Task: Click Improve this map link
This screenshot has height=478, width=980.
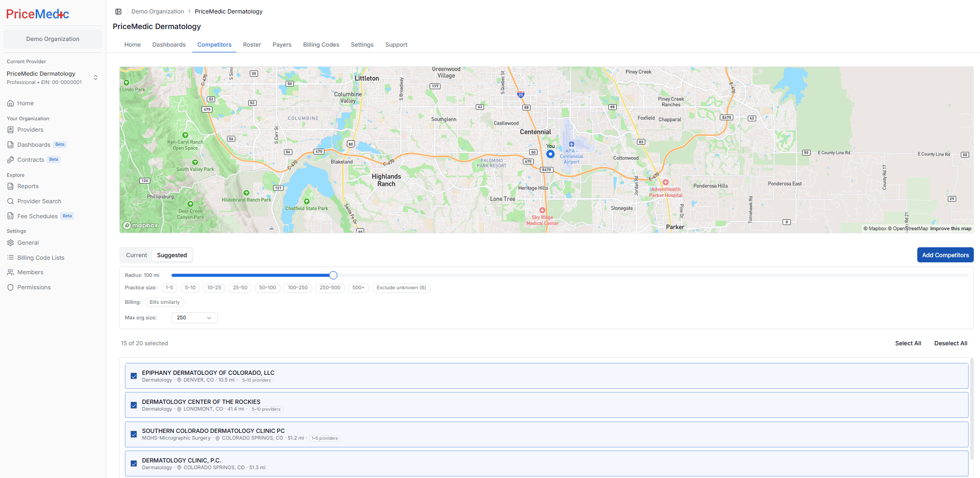Action: coord(950,229)
